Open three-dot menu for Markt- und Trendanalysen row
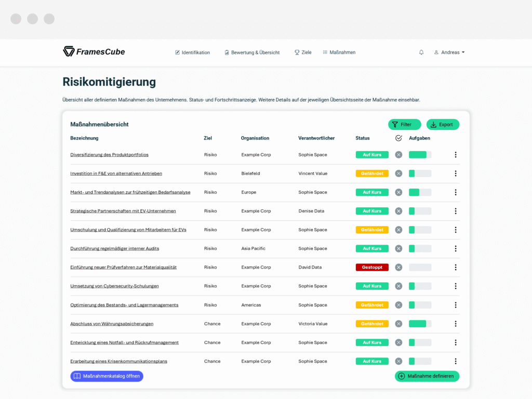532x399 pixels. point(456,192)
